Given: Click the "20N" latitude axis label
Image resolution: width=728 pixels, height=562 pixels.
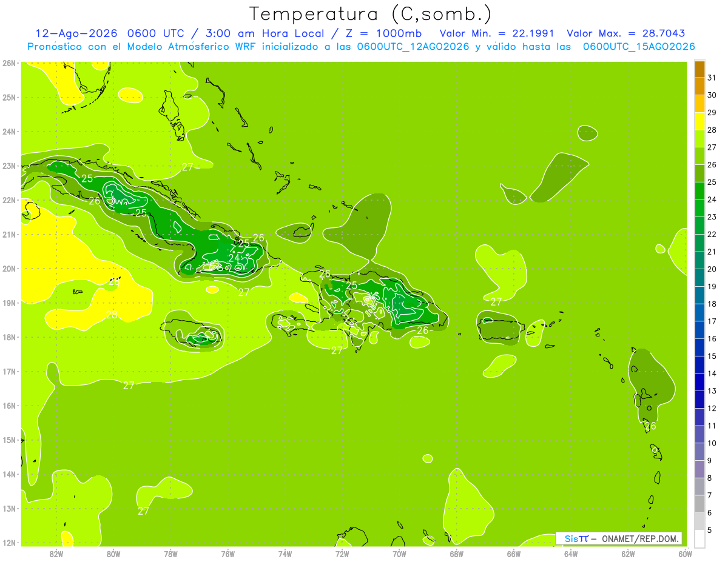Looking at the screenshot, I should pos(9,269).
